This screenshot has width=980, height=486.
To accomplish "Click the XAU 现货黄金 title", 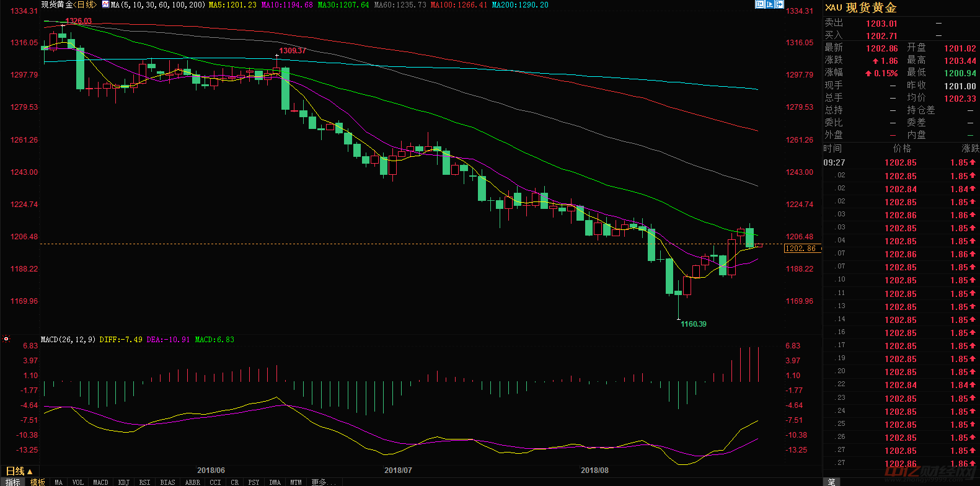I will tap(861, 8).
